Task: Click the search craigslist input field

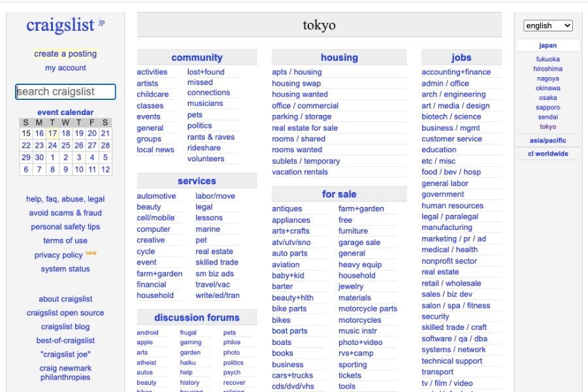Action: 65,91
